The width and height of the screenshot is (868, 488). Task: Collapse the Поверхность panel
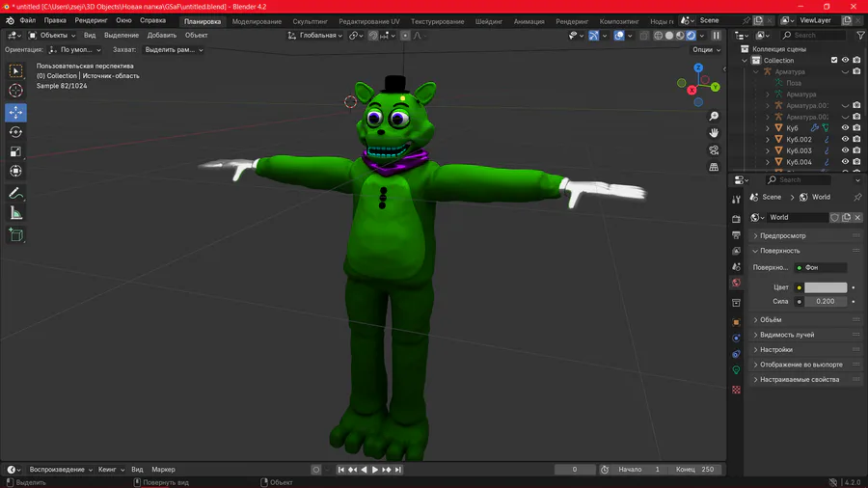pyautogui.click(x=805, y=251)
